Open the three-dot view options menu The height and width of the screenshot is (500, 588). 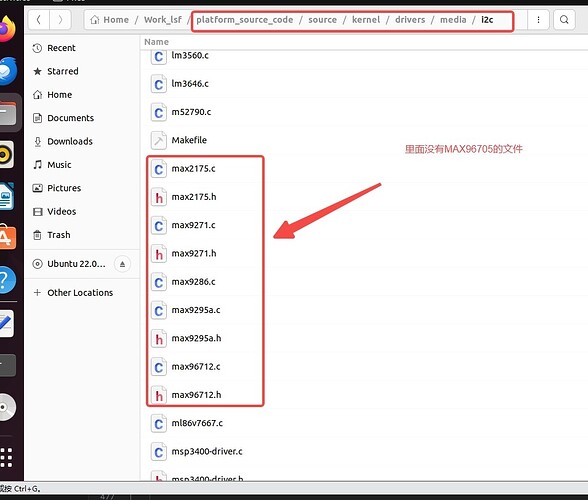click(538, 20)
